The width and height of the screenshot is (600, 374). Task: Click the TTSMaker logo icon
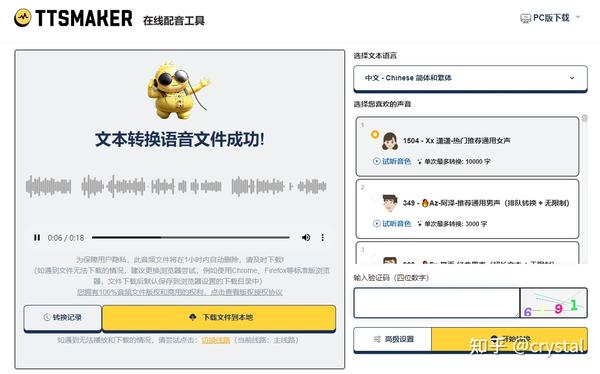tap(23, 18)
